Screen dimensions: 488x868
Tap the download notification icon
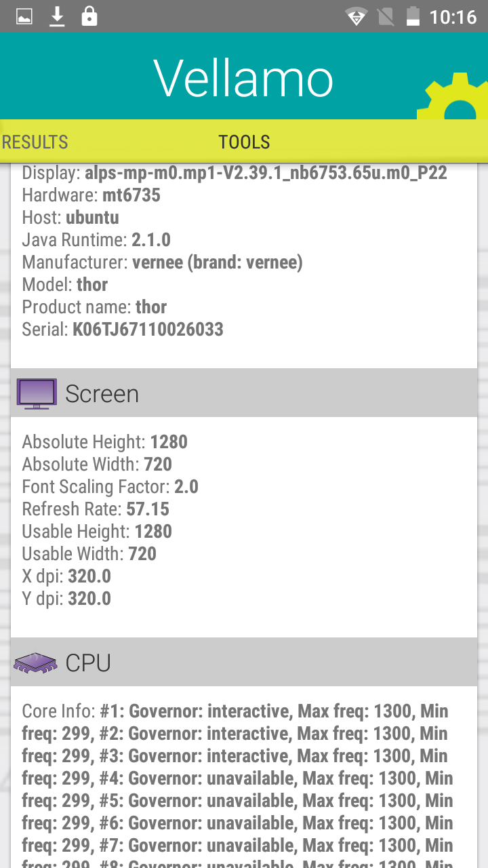pyautogui.click(x=58, y=16)
